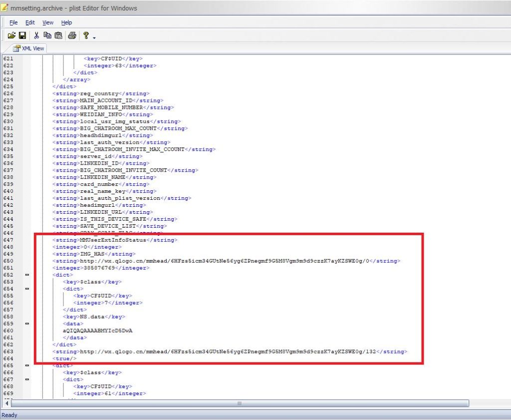Click the Open file toolbar icon
The width and height of the screenshot is (511, 420).
(x=11, y=35)
